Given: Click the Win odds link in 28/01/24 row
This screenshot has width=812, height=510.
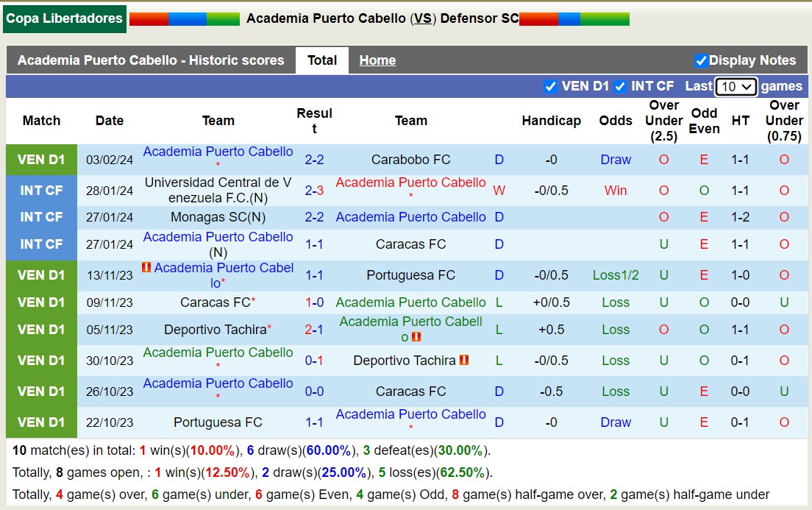Looking at the screenshot, I should 616,190.
